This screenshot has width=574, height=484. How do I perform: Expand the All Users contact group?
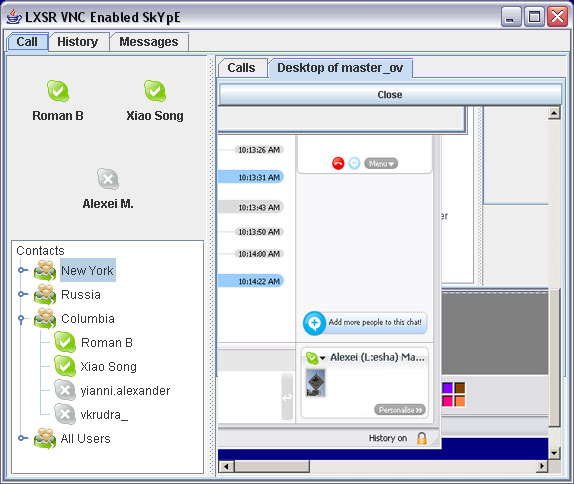pyautogui.click(x=23, y=438)
